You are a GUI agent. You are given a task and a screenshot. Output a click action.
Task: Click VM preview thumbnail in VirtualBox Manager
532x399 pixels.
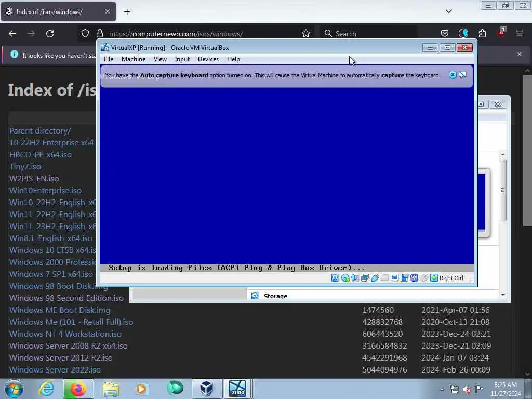click(484, 203)
